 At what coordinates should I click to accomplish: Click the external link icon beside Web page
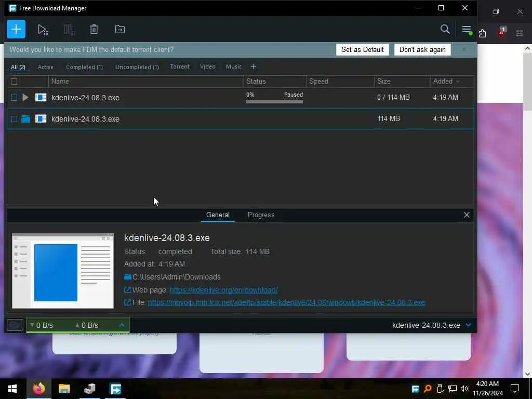coord(128,290)
